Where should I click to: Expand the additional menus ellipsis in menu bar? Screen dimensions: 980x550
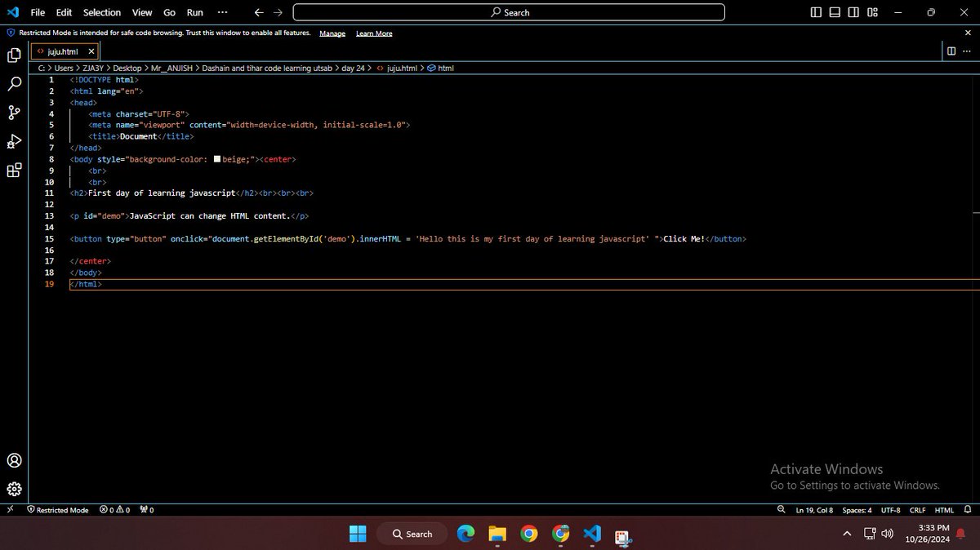(222, 12)
